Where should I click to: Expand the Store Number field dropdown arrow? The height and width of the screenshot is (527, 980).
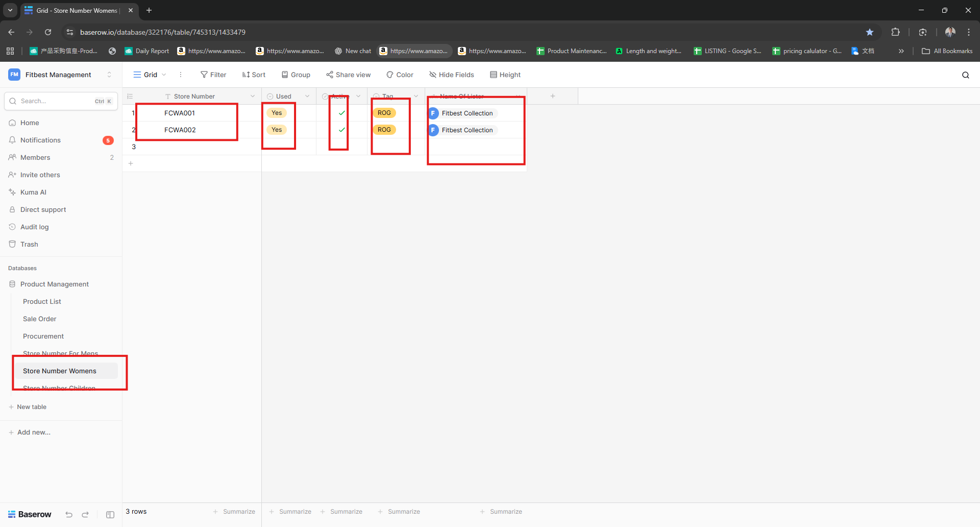pos(253,96)
